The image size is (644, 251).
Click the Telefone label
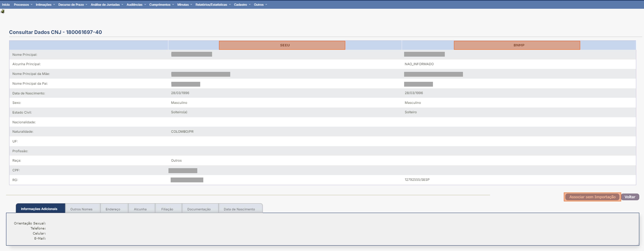tap(38, 228)
